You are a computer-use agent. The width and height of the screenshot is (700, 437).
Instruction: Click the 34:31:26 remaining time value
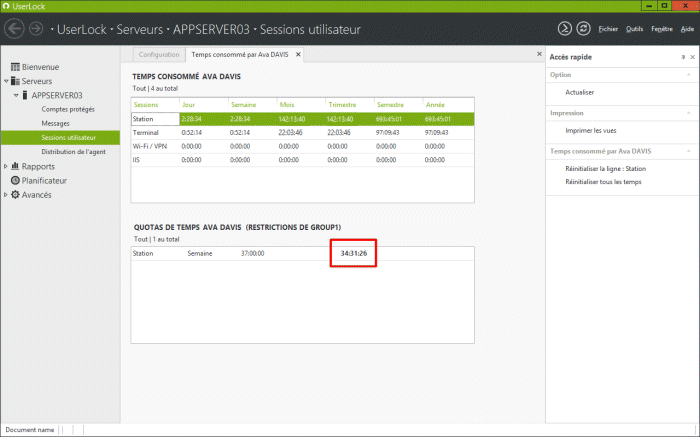click(x=354, y=254)
